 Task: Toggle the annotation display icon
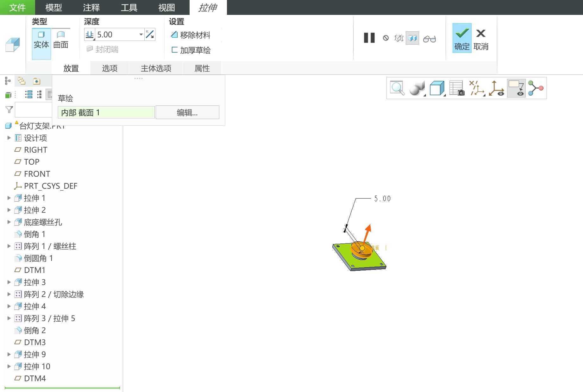point(516,88)
